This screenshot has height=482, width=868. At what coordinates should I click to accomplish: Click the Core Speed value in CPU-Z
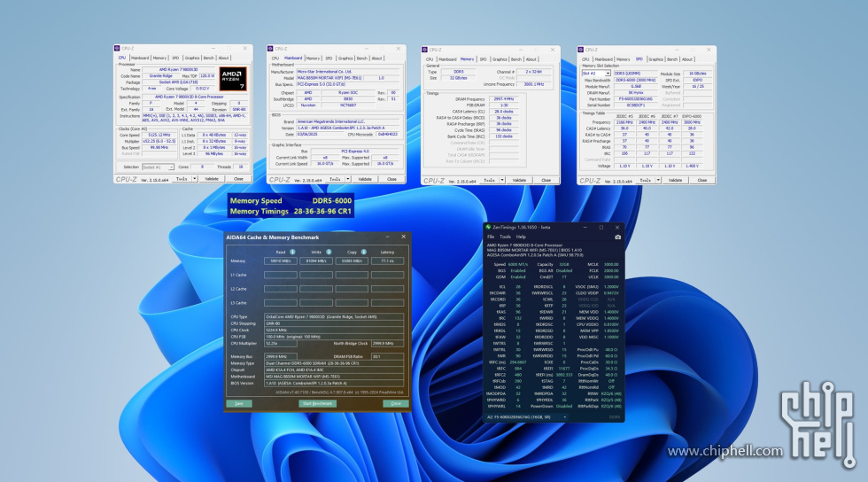[160, 135]
